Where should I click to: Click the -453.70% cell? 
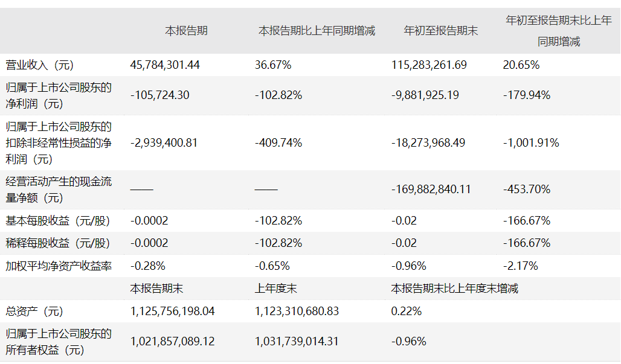pos(526,190)
